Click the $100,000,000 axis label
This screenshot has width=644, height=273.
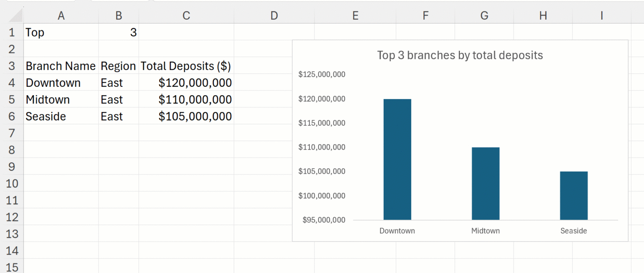tap(322, 196)
